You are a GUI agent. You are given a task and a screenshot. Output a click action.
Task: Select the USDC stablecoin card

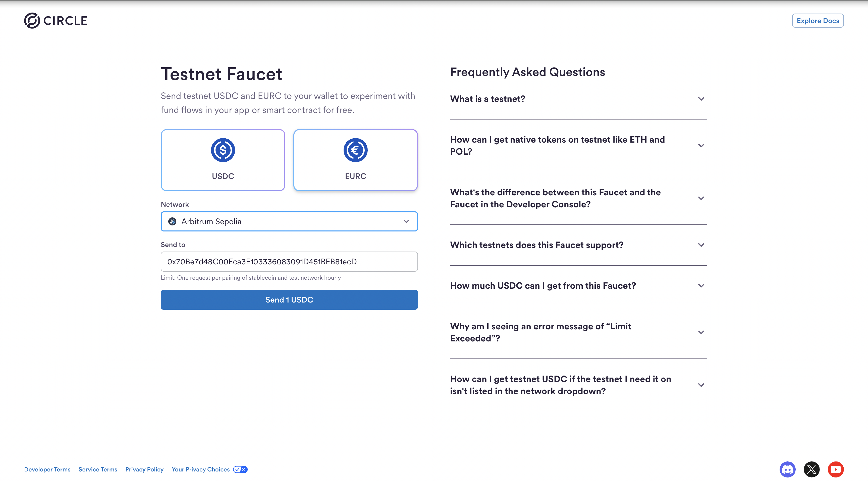223,160
